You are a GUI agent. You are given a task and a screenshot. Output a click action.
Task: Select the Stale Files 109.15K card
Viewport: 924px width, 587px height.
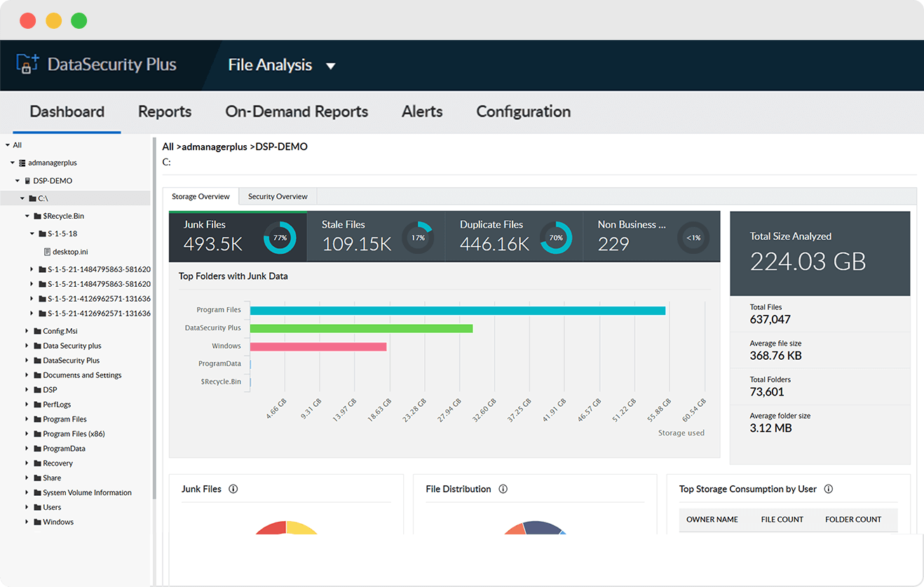pos(376,236)
